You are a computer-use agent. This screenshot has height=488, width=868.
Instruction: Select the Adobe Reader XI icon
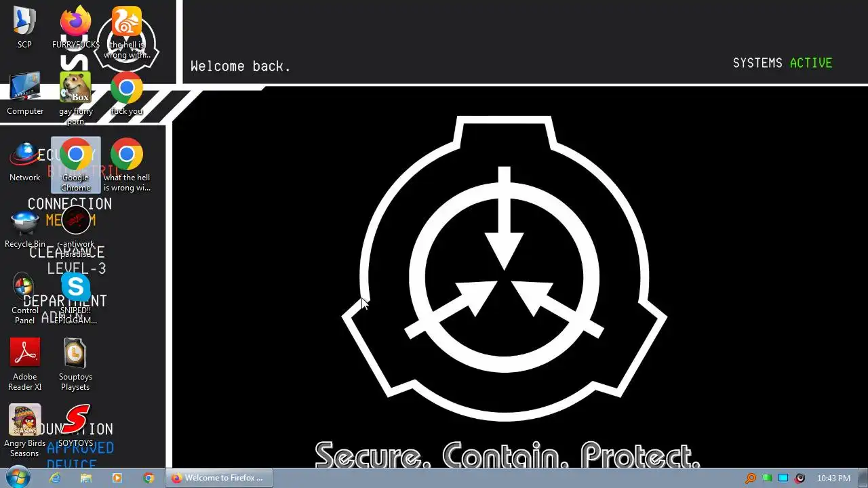(x=25, y=365)
